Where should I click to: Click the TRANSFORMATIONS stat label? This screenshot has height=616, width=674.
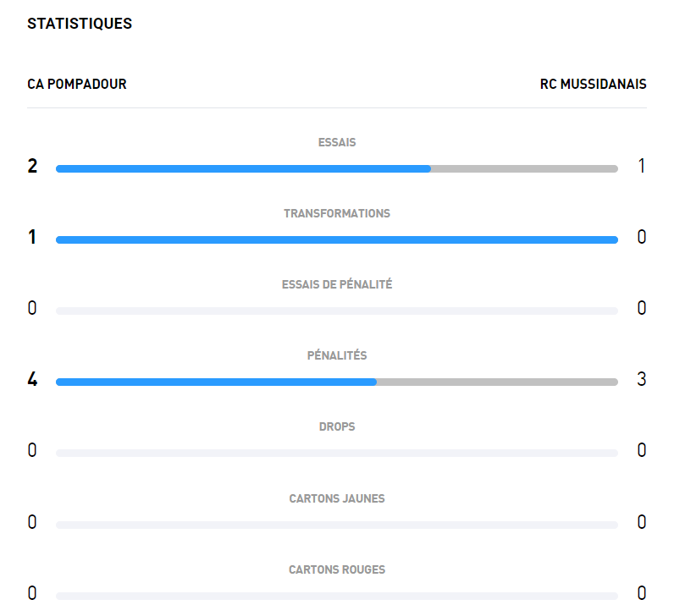coord(337,213)
